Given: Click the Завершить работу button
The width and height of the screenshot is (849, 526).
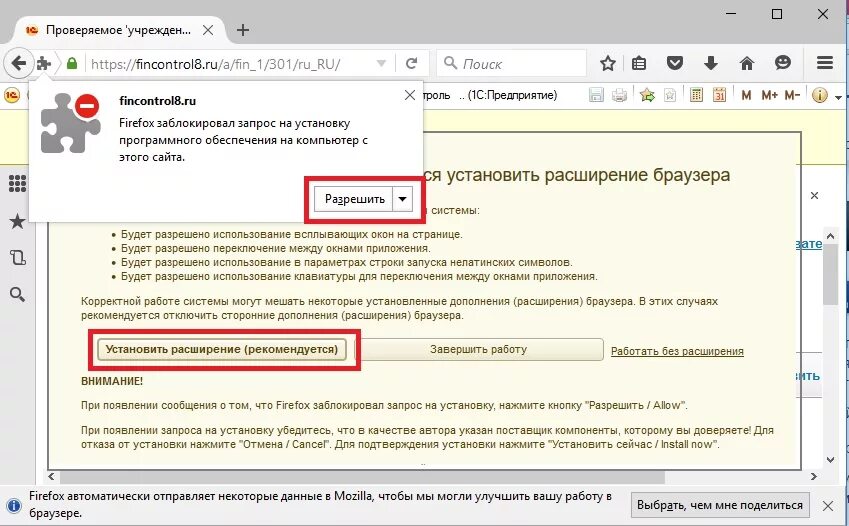Looking at the screenshot, I should click(479, 349).
